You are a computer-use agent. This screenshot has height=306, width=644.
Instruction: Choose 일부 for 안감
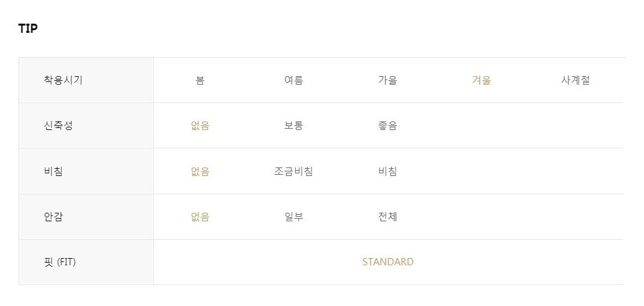294,217
